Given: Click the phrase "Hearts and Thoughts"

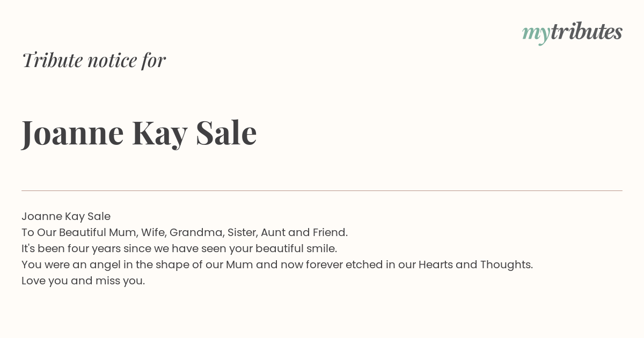Looking at the screenshot, I should tap(475, 264).
